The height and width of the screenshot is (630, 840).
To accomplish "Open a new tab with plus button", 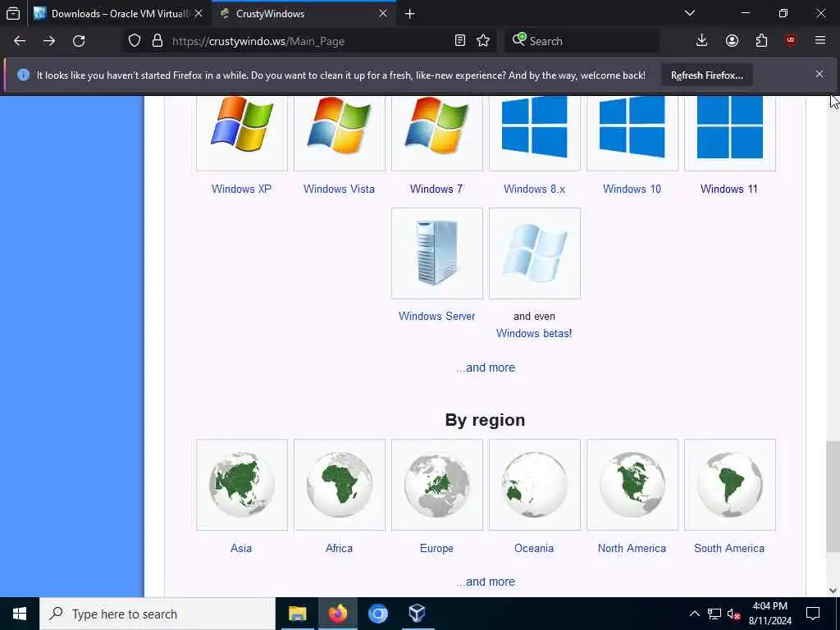I will (410, 14).
